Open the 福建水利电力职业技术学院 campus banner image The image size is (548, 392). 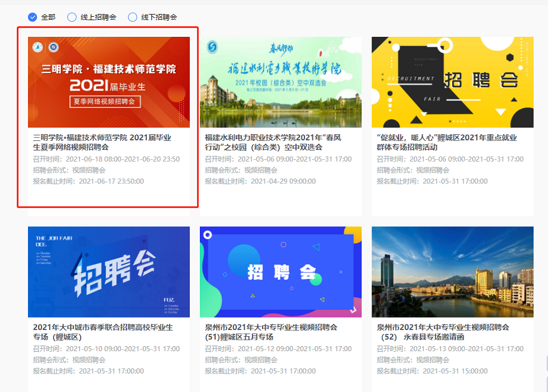pos(280,82)
